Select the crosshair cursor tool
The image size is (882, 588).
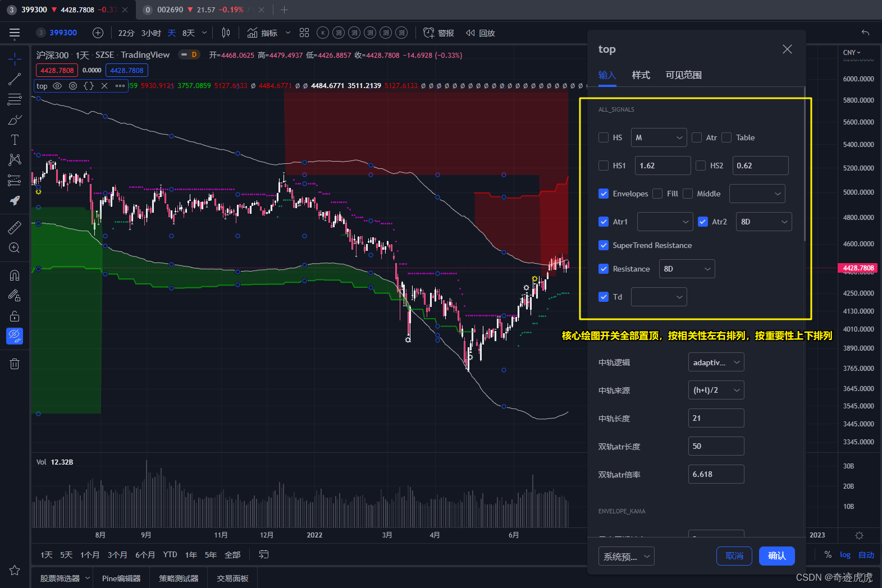tap(15, 58)
